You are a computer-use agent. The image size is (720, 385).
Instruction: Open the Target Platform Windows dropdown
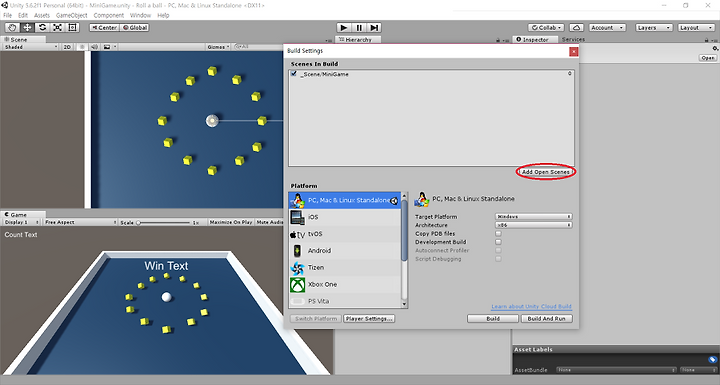(534, 216)
